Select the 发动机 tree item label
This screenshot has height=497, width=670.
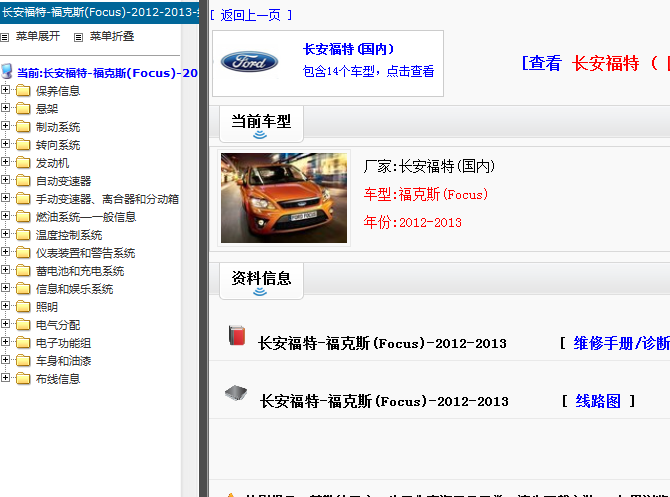pyautogui.click(x=53, y=163)
